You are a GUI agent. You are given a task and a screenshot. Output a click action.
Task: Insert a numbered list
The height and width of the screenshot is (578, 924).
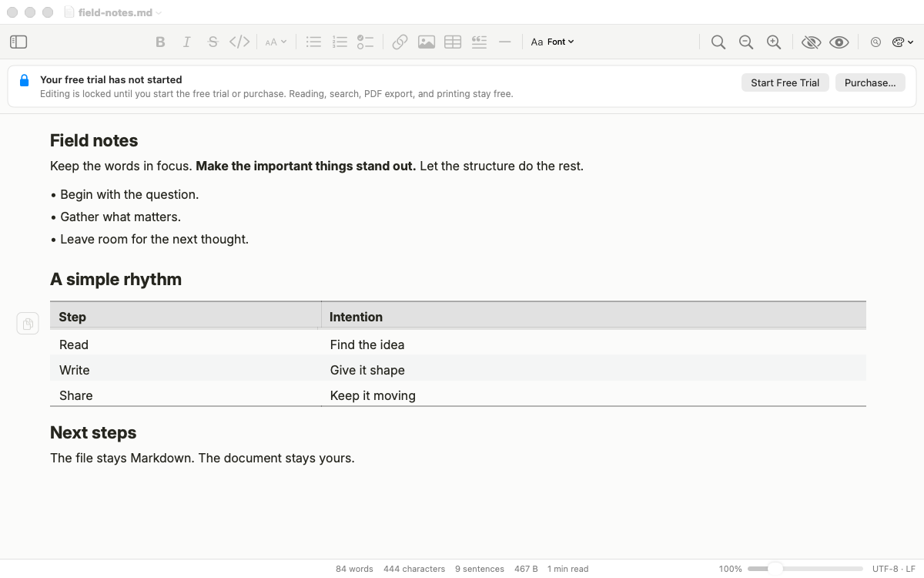coord(340,42)
